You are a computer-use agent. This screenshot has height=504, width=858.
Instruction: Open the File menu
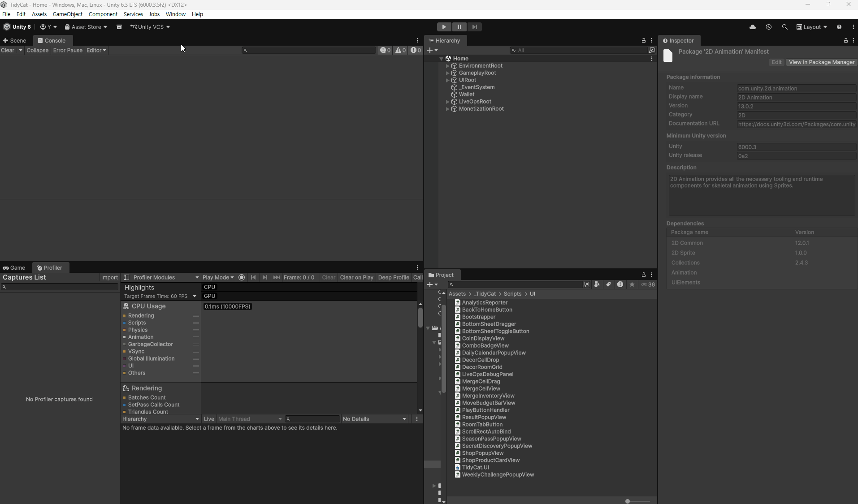(x=6, y=14)
